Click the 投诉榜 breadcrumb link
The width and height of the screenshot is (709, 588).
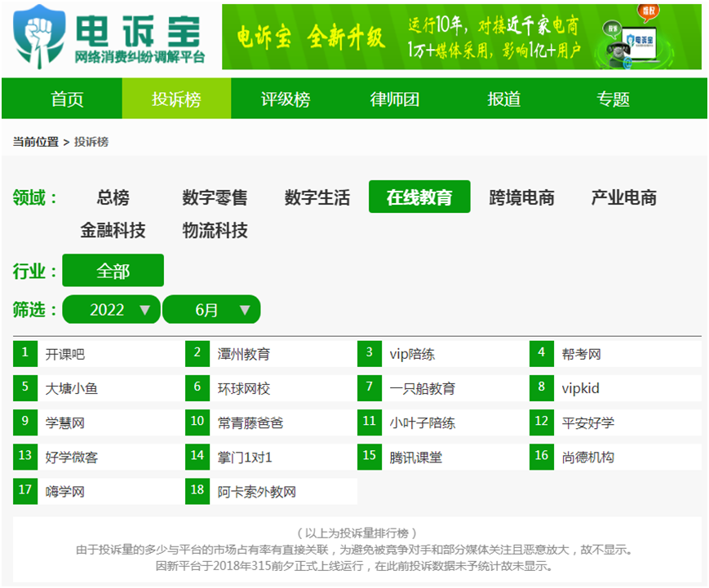[91, 142]
